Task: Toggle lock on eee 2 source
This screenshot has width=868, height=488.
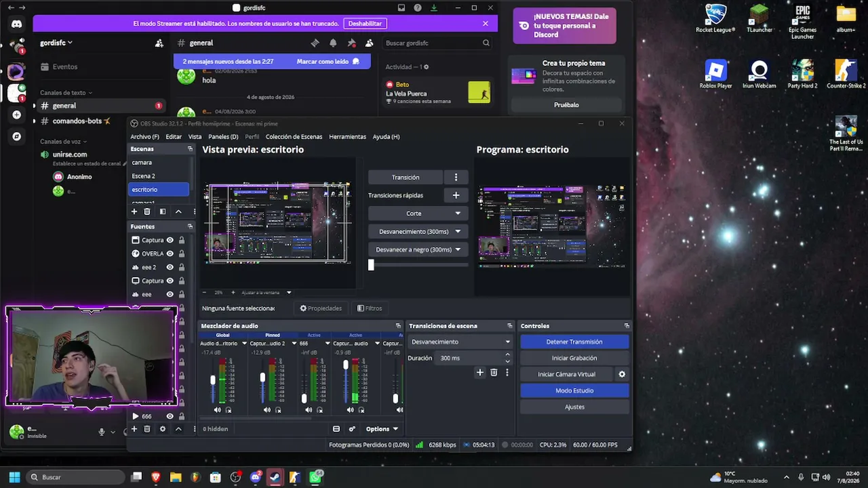Action: [182, 267]
